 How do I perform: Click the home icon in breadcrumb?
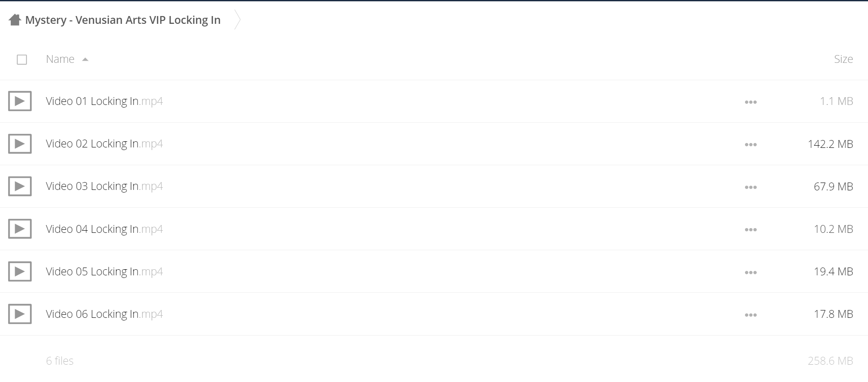(x=15, y=20)
